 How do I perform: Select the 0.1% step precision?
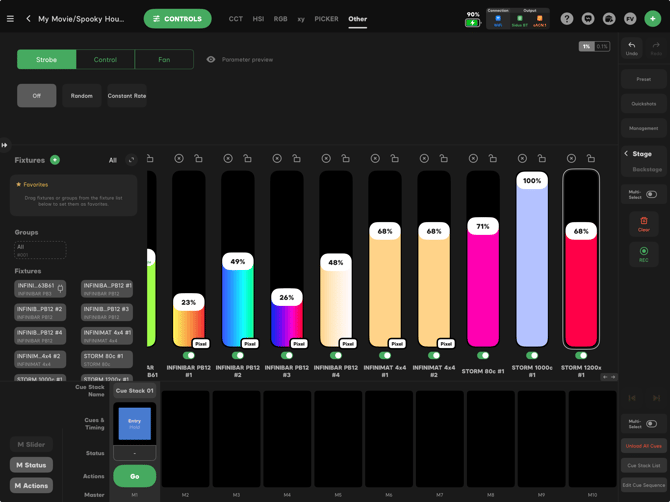pyautogui.click(x=602, y=46)
